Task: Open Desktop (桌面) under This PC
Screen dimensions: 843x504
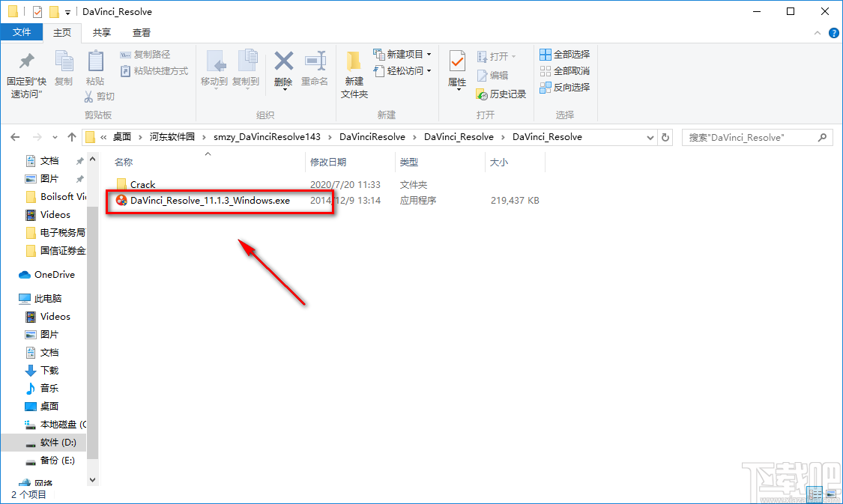Action: coord(42,406)
